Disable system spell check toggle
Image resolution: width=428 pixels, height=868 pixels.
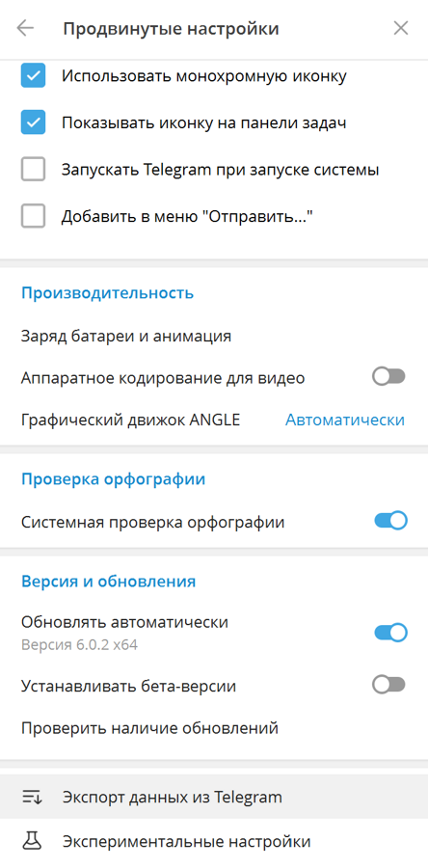(x=390, y=522)
